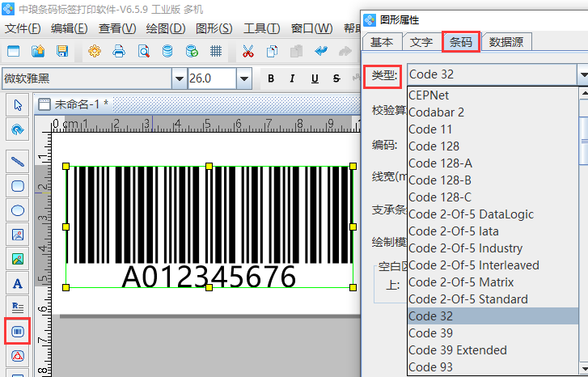588x377 pixels.
Task: Click the type list scrollbar down arrow
Action: [x=583, y=367]
